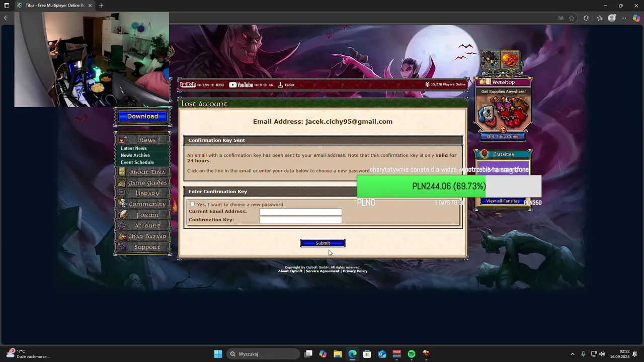Viewport: 644px width, 362px height.
Task: Expand the News menu section
Action: pyautogui.click(x=143, y=140)
